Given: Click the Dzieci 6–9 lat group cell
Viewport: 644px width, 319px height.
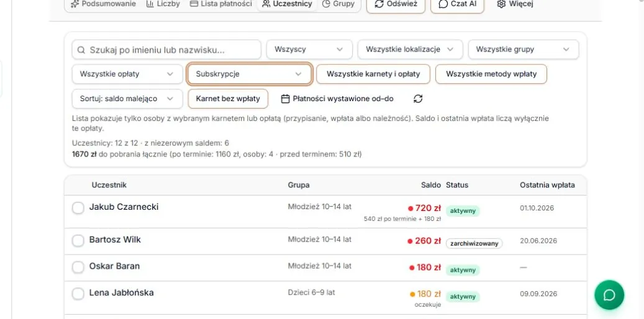Looking at the screenshot, I should (311, 293).
